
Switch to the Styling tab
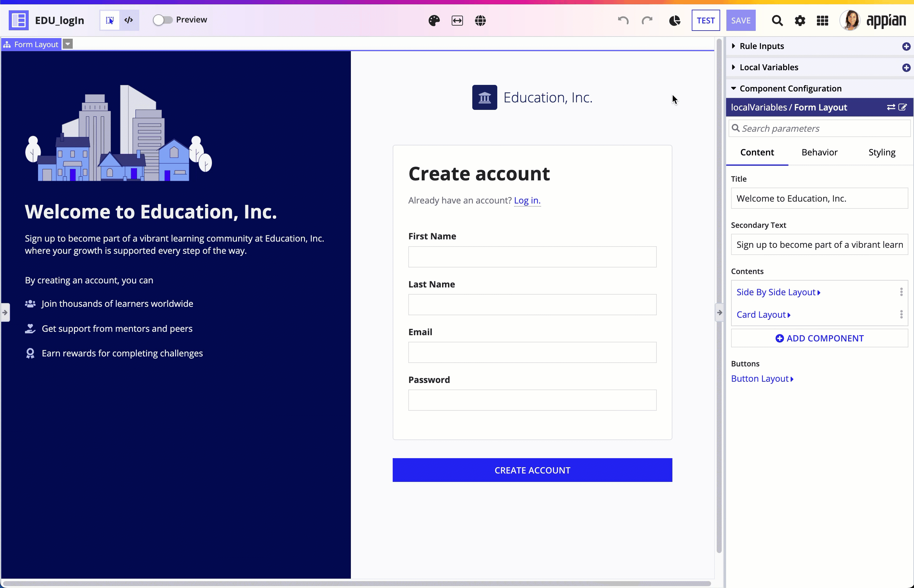point(882,152)
